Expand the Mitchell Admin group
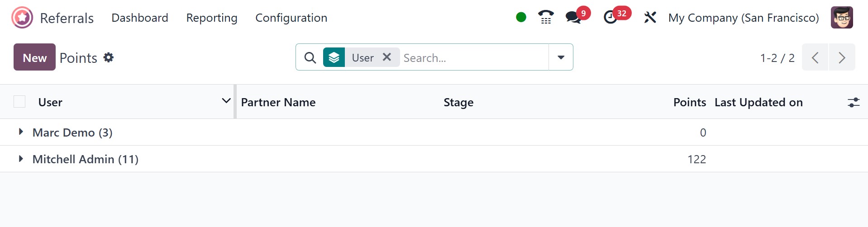Viewport: 868px width, 227px height. pyautogui.click(x=21, y=159)
